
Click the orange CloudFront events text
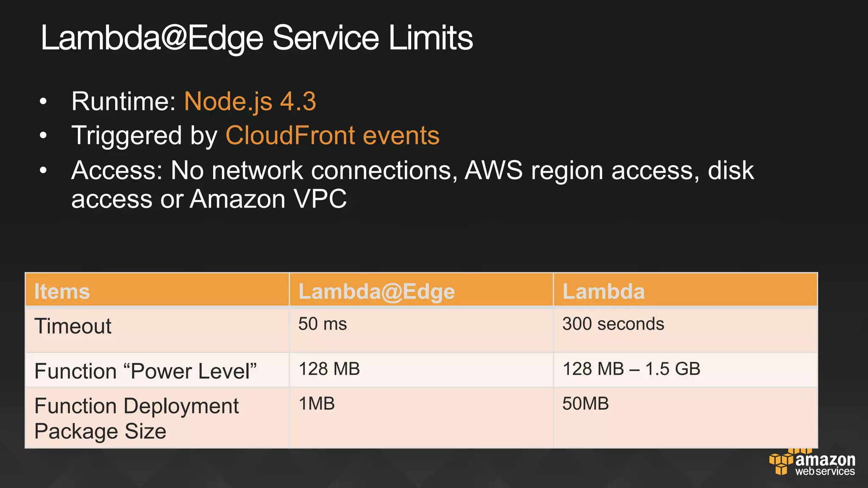click(332, 136)
